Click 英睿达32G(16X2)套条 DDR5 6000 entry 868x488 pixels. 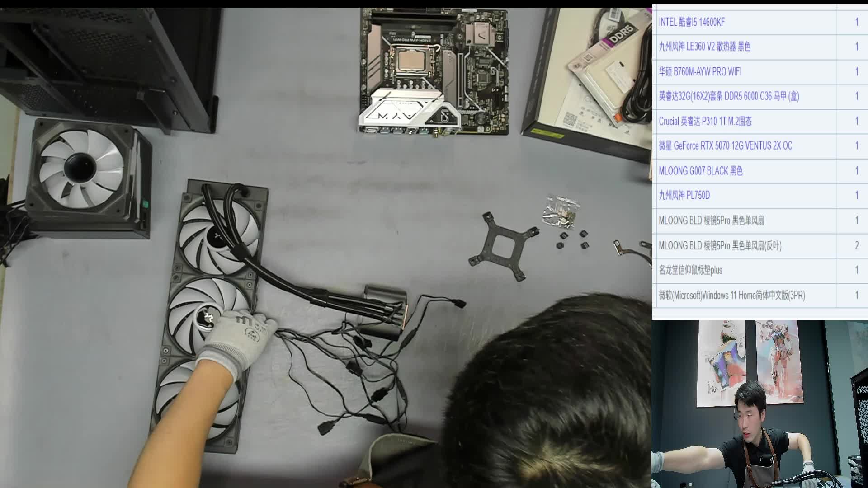[728, 96]
